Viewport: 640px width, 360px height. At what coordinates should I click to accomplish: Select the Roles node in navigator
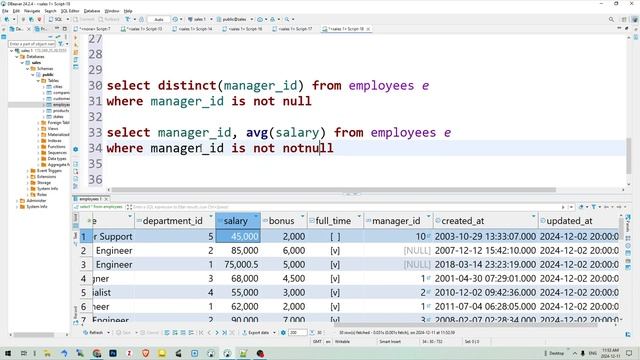(39, 195)
